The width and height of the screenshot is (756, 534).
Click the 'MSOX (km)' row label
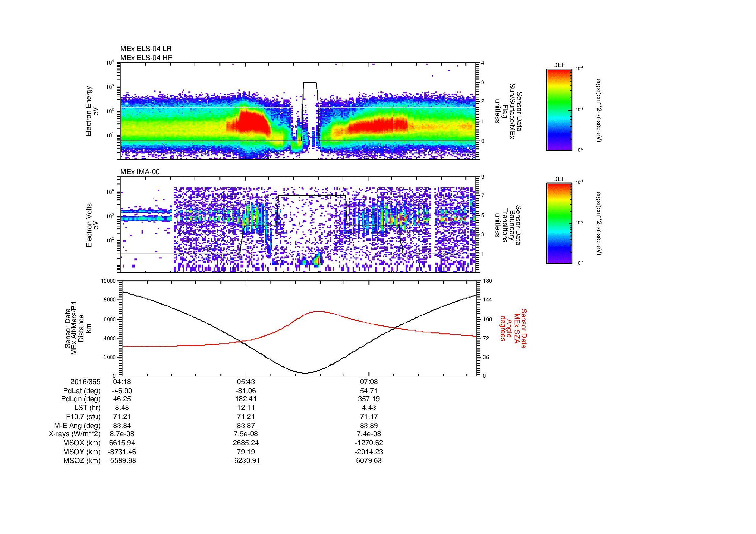coord(82,443)
